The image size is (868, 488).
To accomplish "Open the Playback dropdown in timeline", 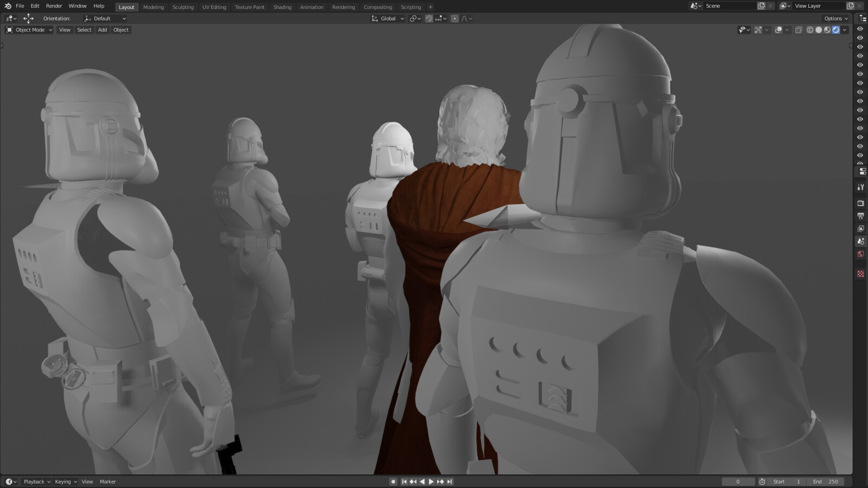I will pos(36,481).
